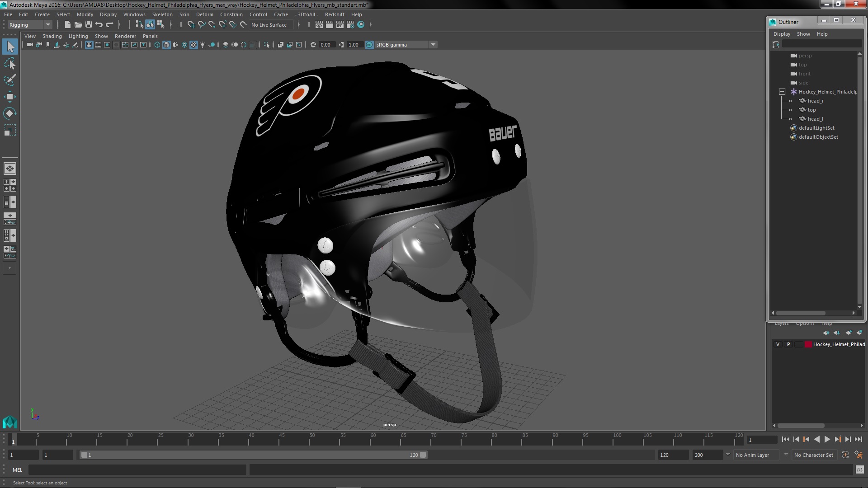Open the Rigging menu set dropdown
868x488 pixels.
[30, 25]
